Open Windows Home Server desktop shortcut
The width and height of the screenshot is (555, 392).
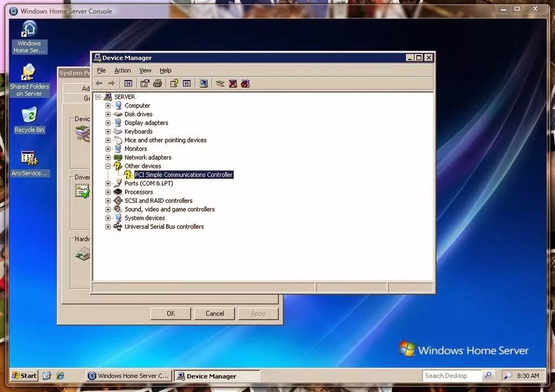29,37
